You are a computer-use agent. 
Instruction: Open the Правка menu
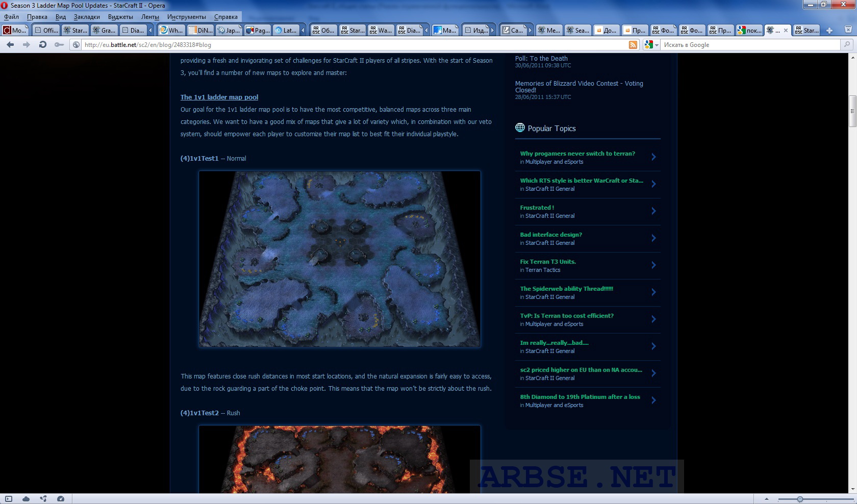37,17
